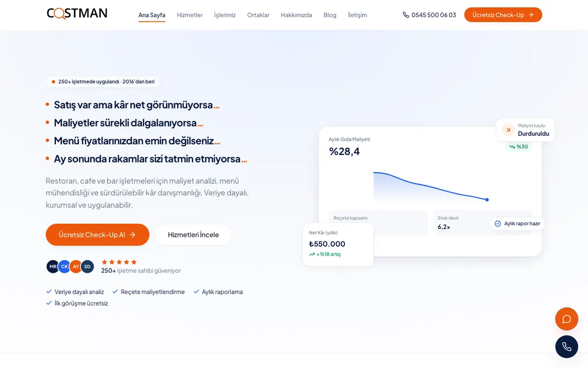Click the %30 decrease badge
The width and height of the screenshot is (588, 368).
[518, 147]
